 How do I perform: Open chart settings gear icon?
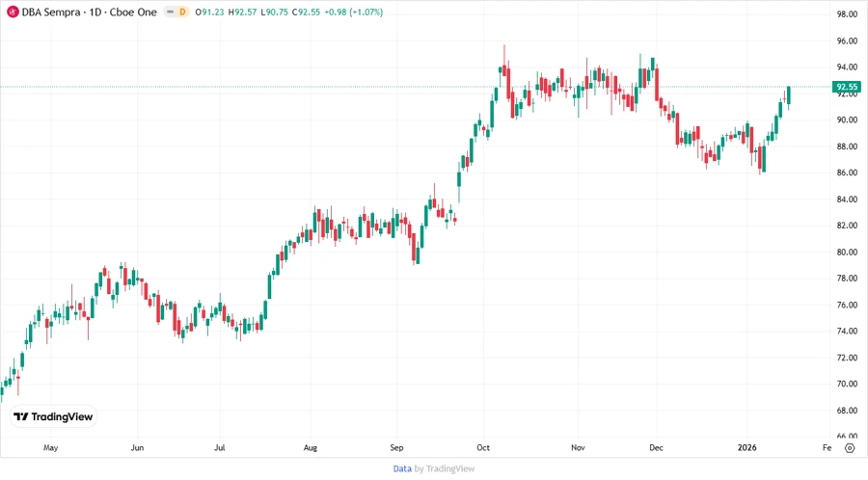pyautogui.click(x=849, y=448)
